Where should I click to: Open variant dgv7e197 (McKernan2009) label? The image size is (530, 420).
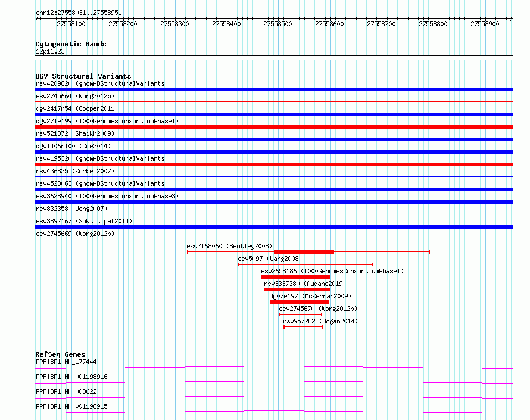pyautogui.click(x=310, y=296)
